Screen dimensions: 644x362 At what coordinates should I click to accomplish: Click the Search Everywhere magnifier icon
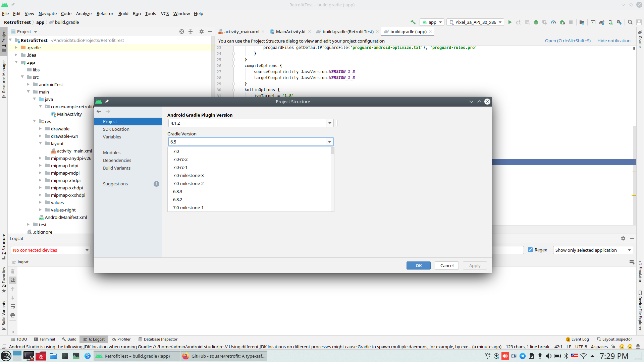pos(630,22)
